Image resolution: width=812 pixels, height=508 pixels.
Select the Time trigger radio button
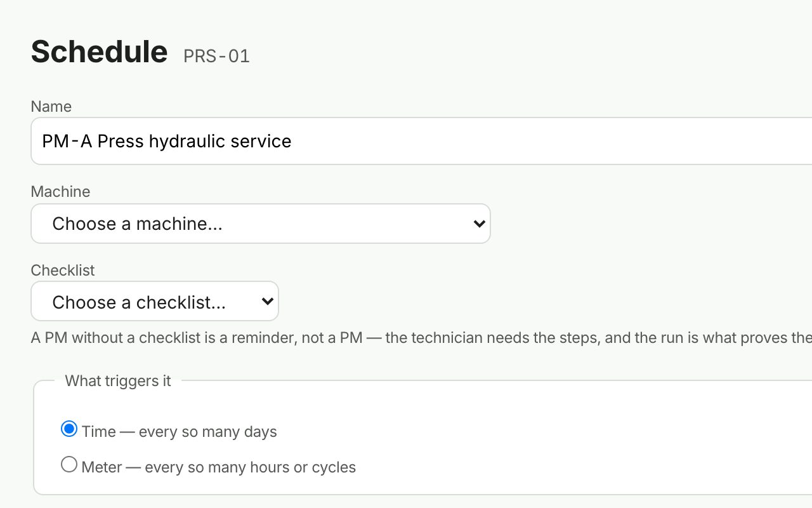click(x=69, y=429)
